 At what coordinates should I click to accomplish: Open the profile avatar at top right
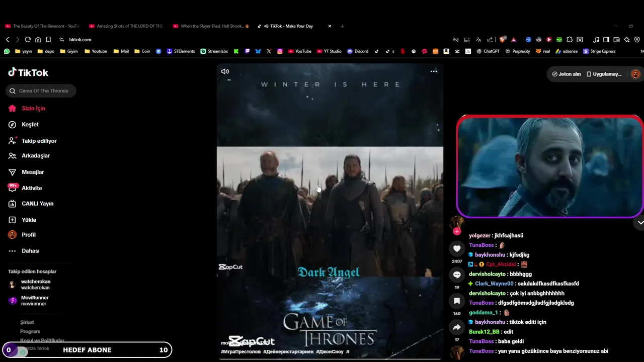[635, 74]
